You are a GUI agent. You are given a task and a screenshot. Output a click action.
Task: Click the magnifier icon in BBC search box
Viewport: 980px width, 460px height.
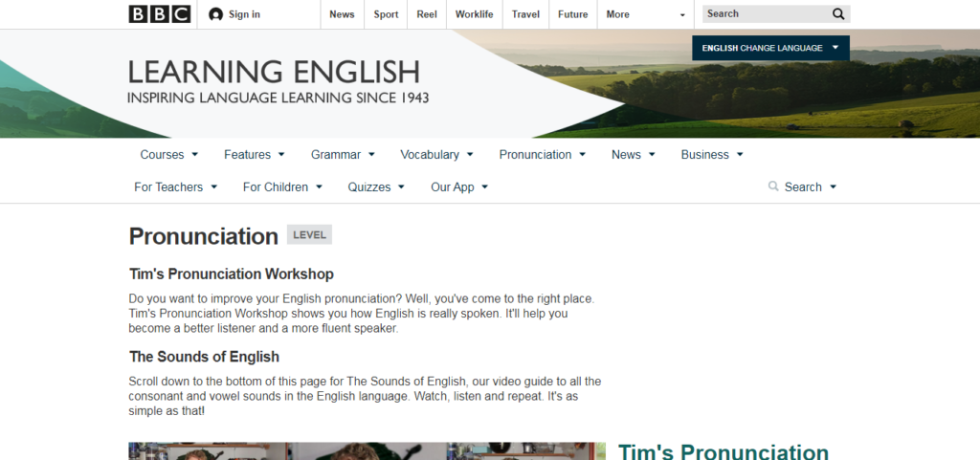coord(838,13)
